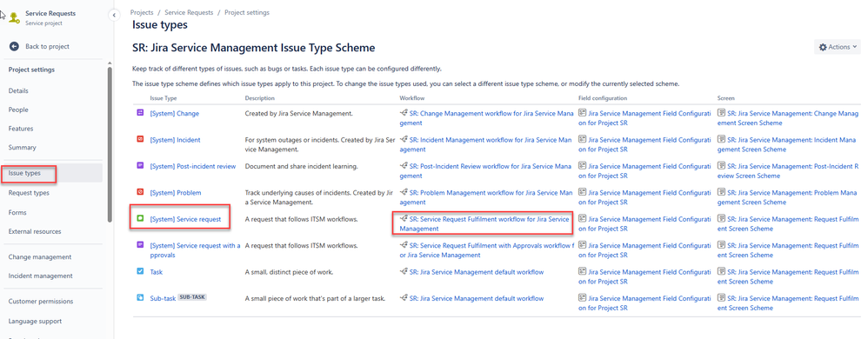Click the red Problem issue type icon
The width and height of the screenshot is (868, 339).
[x=140, y=192]
